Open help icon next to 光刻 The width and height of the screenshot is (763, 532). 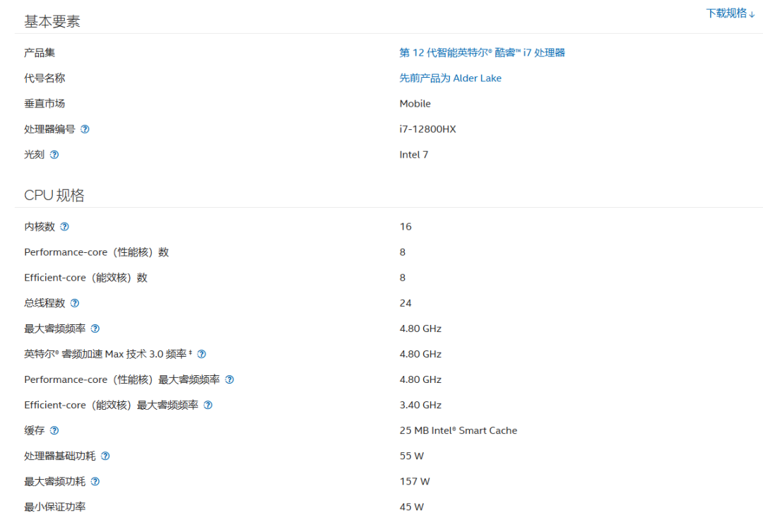(x=54, y=155)
